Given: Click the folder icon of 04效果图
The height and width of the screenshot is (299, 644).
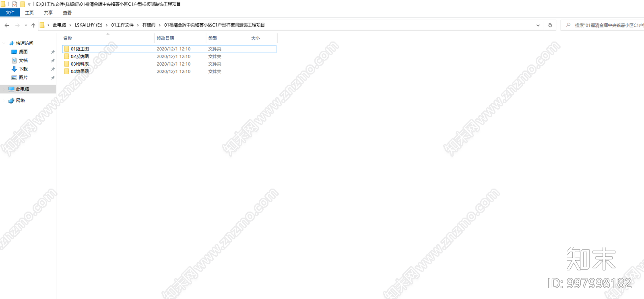Looking at the screenshot, I should pyautogui.click(x=66, y=71).
